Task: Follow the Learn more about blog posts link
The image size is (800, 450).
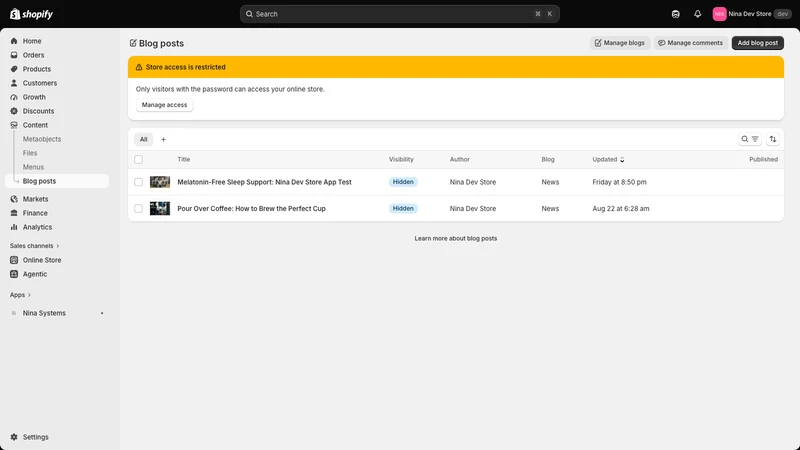Action: (x=456, y=238)
